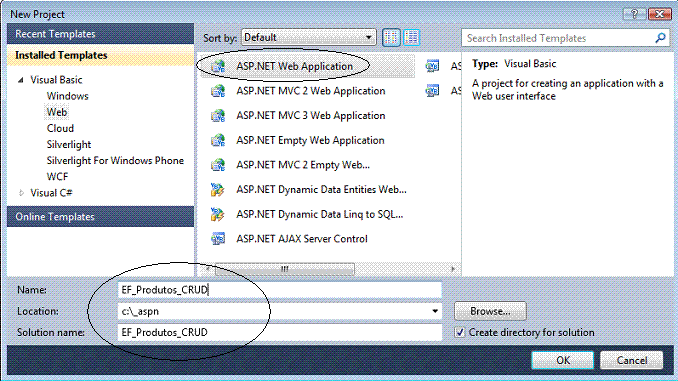The height and width of the screenshot is (381, 678).
Task: Click the OK button
Action: pyautogui.click(x=563, y=360)
